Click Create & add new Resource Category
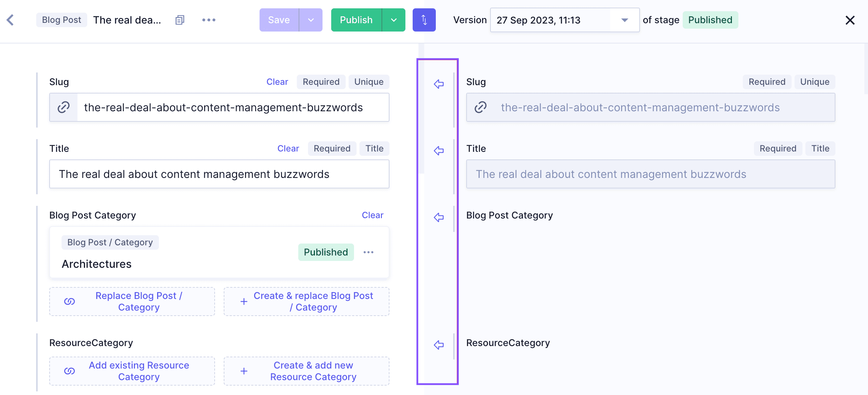Screen dimensions: 868x395 pos(306,371)
